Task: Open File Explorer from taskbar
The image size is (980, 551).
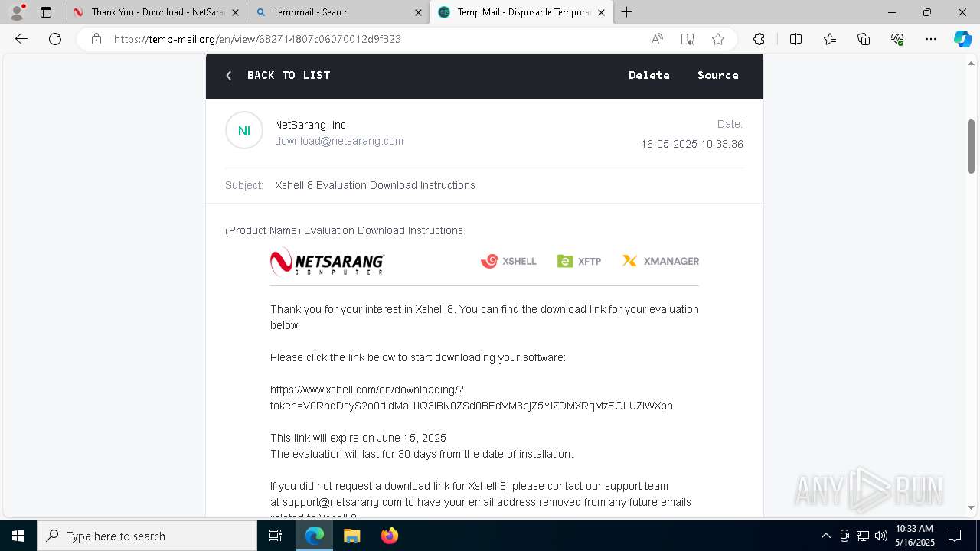Action: click(351, 536)
